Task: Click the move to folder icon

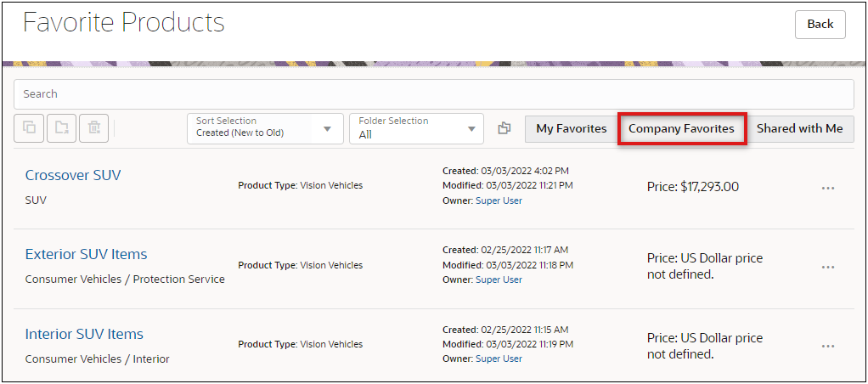Action: pos(61,128)
